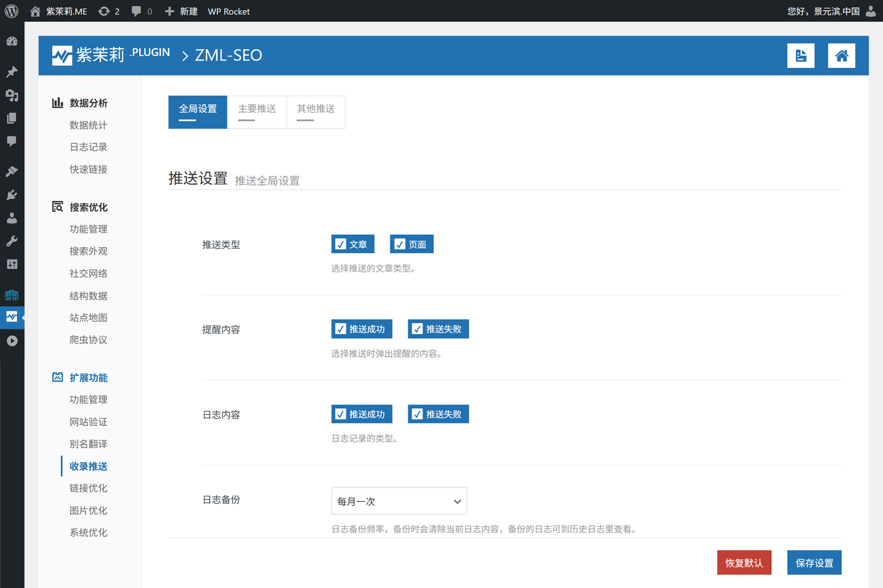Open 别名翻译 in sidebar menu
This screenshot has width=883, height=588.
(88, 443)
